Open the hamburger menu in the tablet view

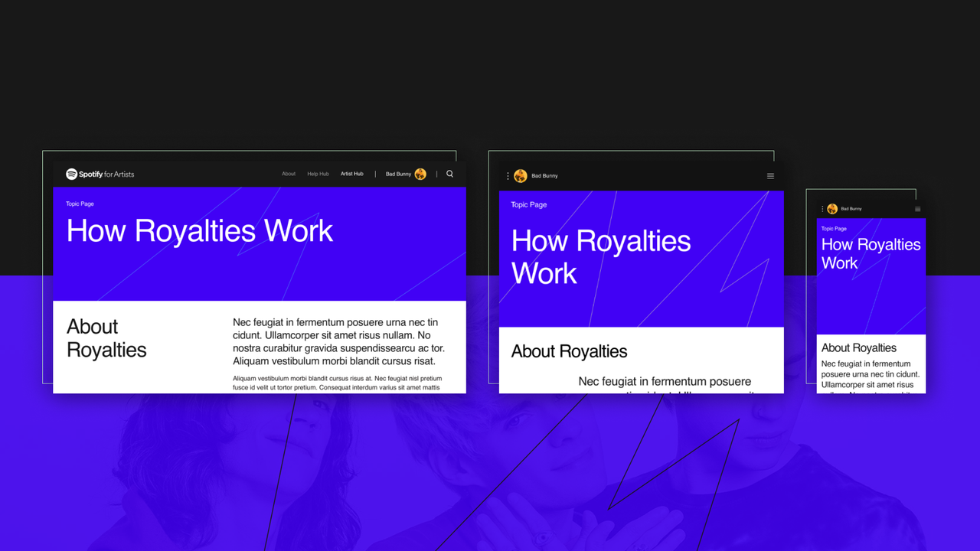[770, 176]
